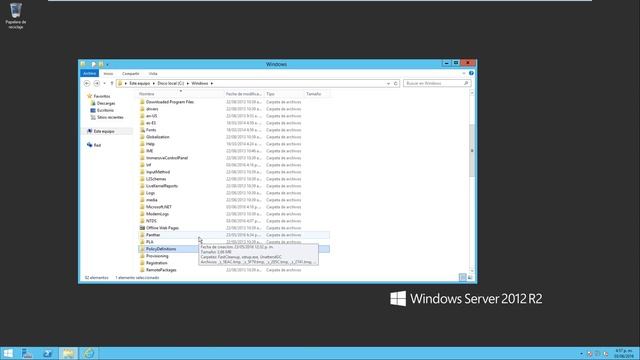Open the Compartir ribbon tab
This screenshot has width=640, height=360.
coord(131,73)
